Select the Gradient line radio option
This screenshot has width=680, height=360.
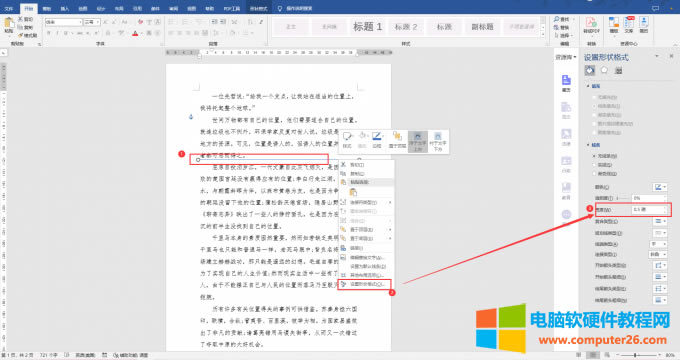tap(605, 173)
